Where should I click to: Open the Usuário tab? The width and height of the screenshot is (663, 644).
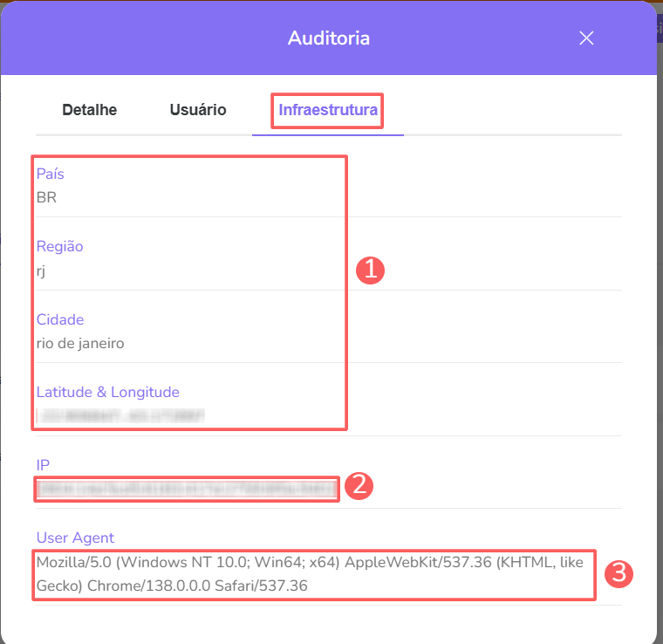[x=198, y=110]
